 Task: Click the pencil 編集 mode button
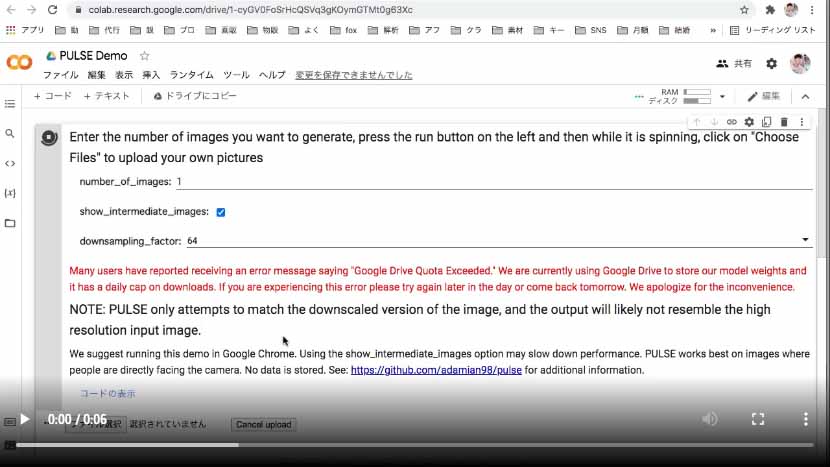pyautogui.click(x=763, y=96)
